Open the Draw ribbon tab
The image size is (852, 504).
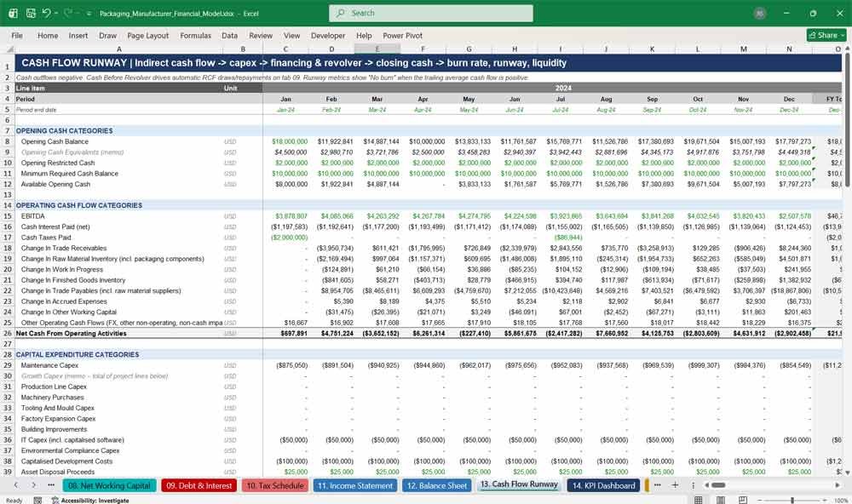pos(107,35)
